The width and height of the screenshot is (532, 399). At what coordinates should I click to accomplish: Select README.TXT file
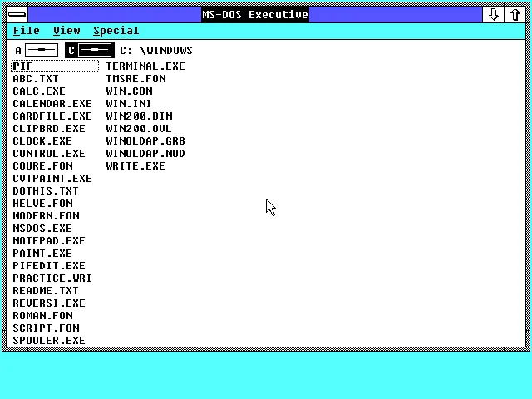pyautogui.click(x=46, y=291)
